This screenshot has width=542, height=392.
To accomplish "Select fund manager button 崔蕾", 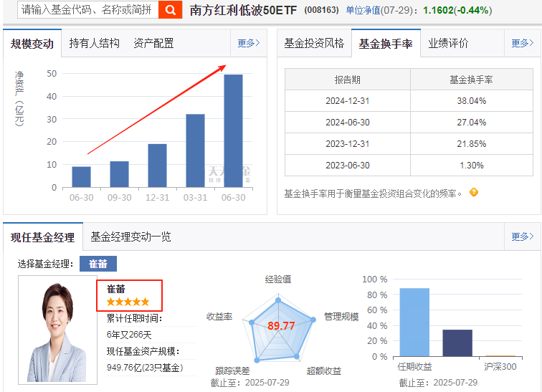I will pos(98,264).
